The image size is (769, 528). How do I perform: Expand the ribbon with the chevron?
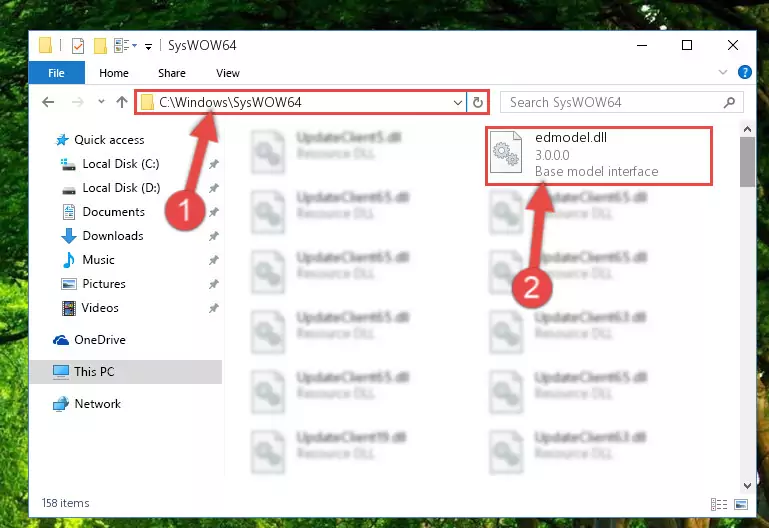[722, 72]
